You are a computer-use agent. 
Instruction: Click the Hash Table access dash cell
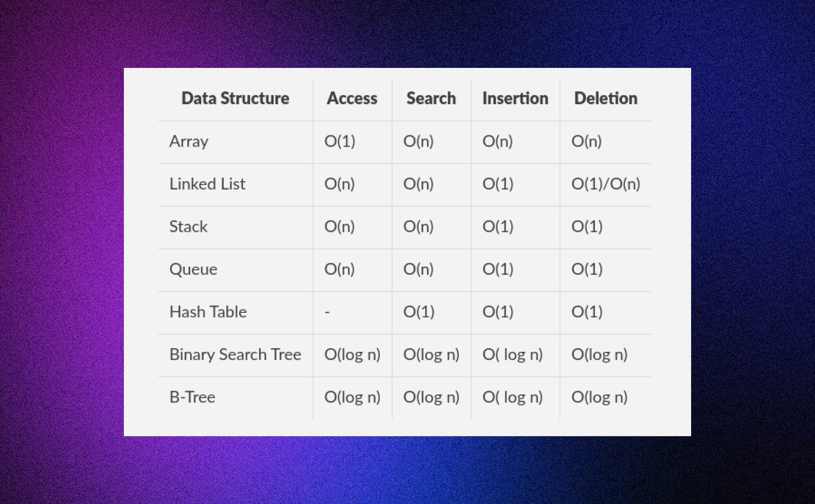328,312
